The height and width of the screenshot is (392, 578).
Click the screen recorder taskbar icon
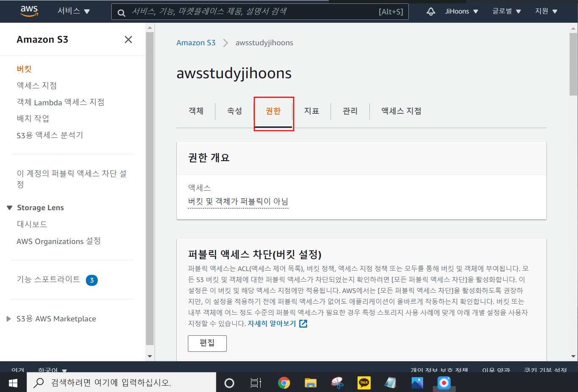[444, 383]
